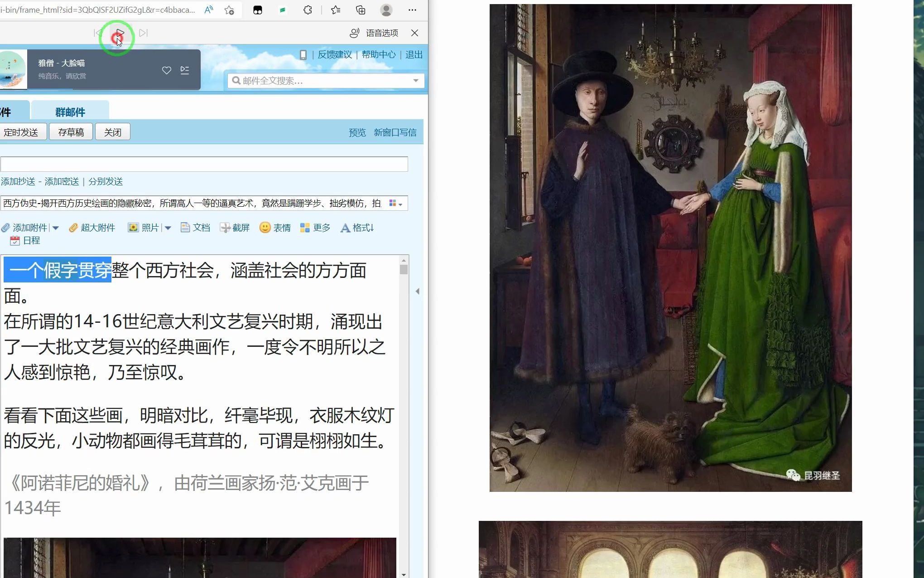Image resolution: width=924 pixels, height=578 pixels.
Task: Click 照片 insert photo
Action: coord(144,228)
